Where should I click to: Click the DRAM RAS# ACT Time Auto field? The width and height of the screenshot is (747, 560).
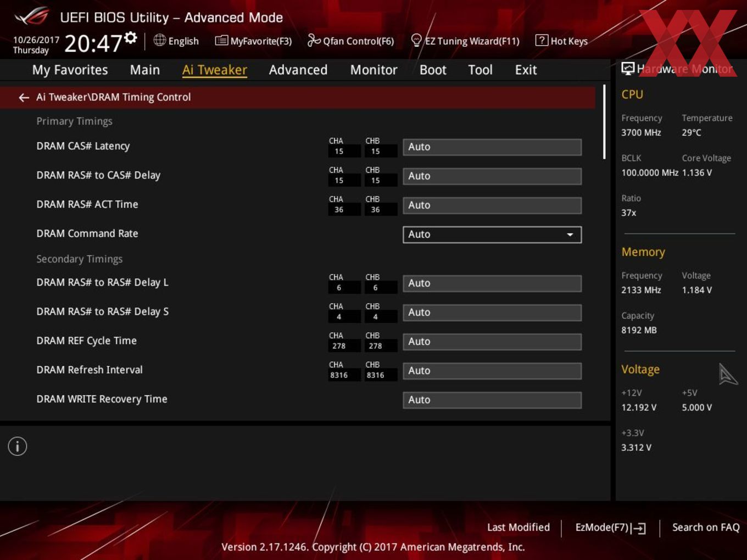[x=492, y=205]
